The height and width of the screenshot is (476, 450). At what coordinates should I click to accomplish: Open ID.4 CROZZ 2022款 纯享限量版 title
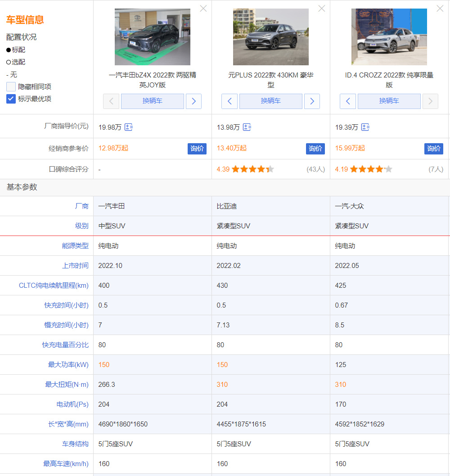tap(389, 80)
